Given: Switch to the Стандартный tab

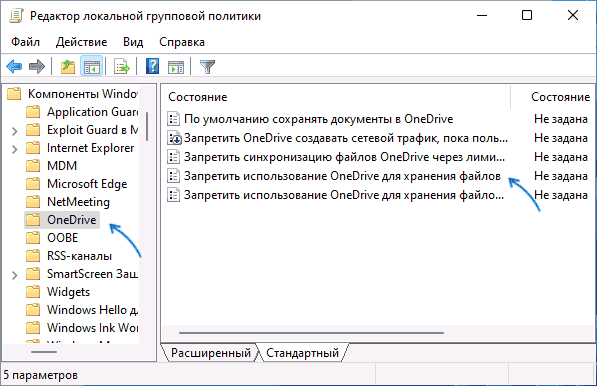Looking at the screenshot, I should tap(302, 353).
